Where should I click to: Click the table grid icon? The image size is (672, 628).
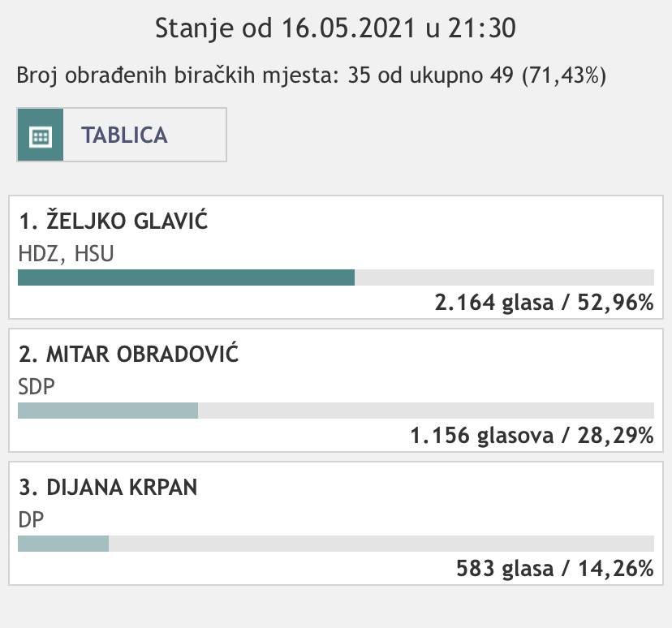tap(40, 135)
